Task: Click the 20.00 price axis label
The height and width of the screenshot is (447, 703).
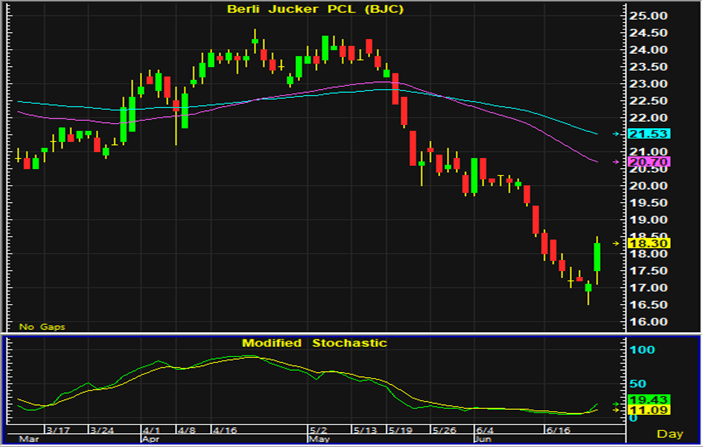Action: pyautogui.click(x=648, y=186)
